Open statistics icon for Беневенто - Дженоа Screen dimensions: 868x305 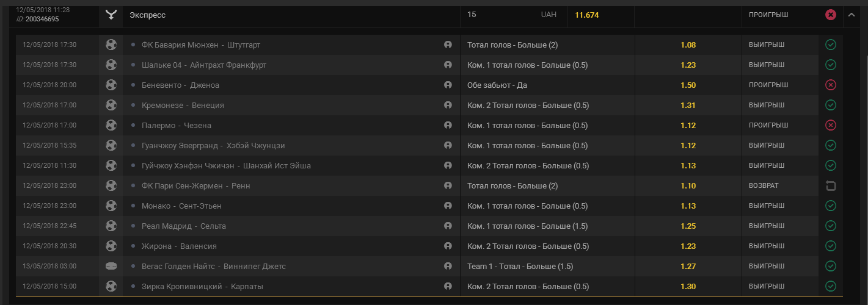point(448,85)
